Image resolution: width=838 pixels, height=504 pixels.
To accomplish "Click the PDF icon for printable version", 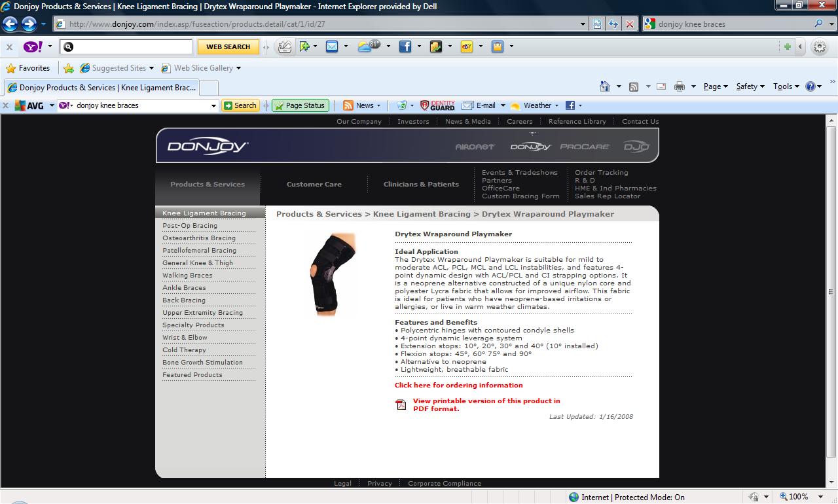I will pos(401,405).
